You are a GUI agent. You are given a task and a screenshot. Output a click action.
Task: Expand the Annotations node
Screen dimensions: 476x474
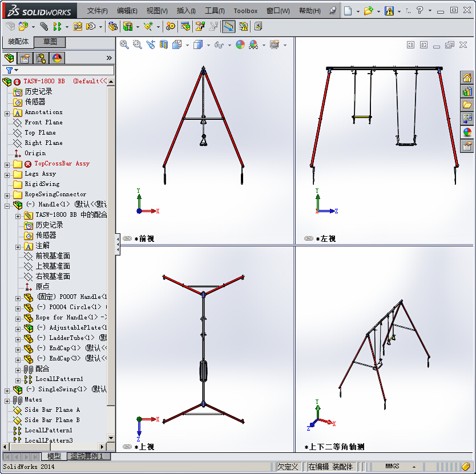click(x=7, y=114)
